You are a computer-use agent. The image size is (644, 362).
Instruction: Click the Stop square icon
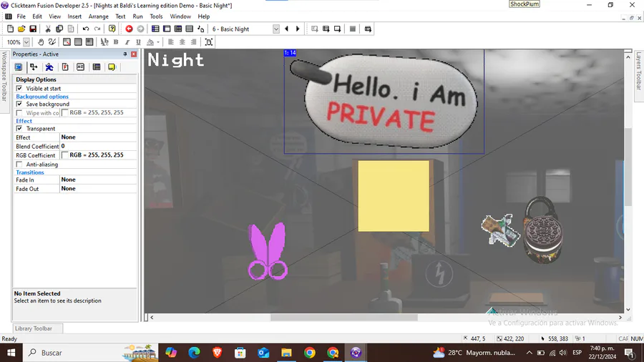tap(352, 29)
